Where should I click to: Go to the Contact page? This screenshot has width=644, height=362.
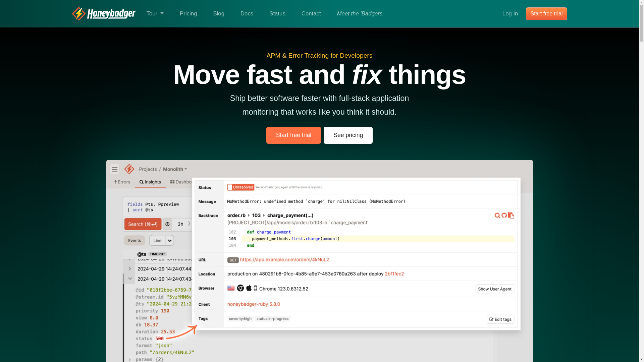(x=311, y=14)
